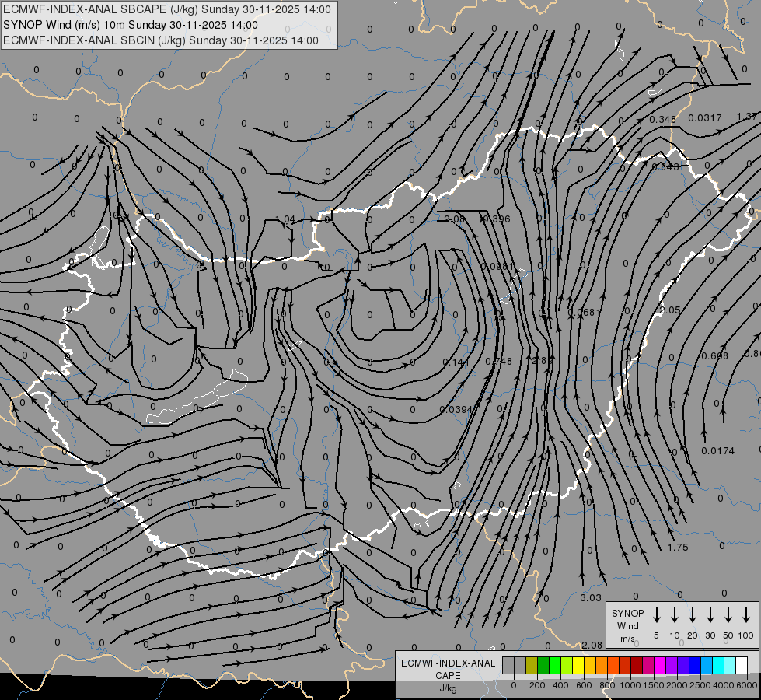The image size is (761, 700).
Task: Click the 0.348 value on the map
Action: click(662, 120)
